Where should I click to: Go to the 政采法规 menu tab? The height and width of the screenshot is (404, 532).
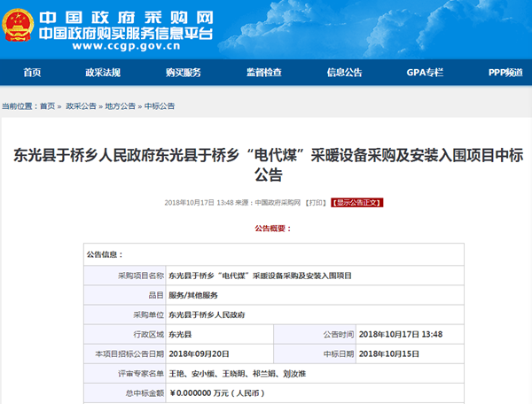coord(102,73)
